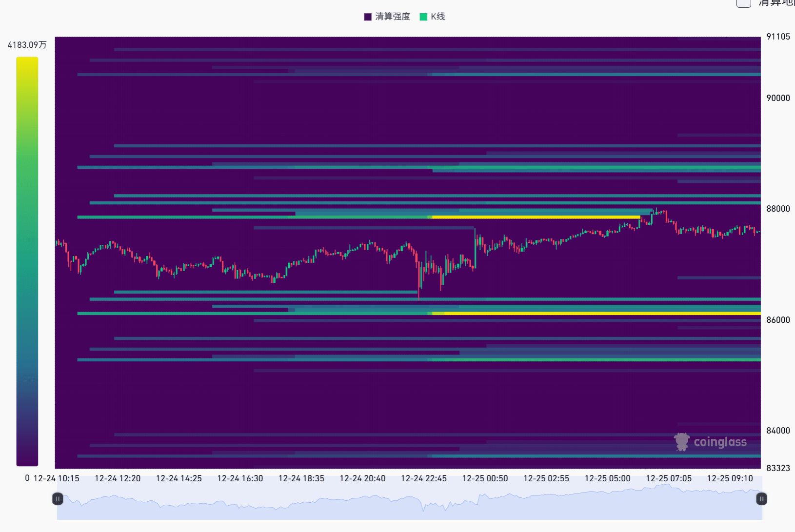Click the coinglass watermark mascot icon

(x=682, y=442)
